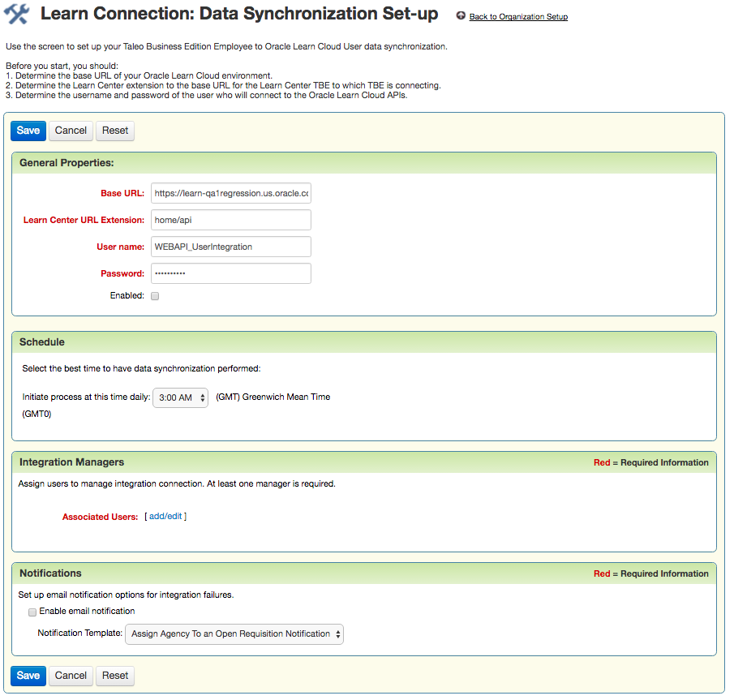Open the daily process time dropdown

181,397
